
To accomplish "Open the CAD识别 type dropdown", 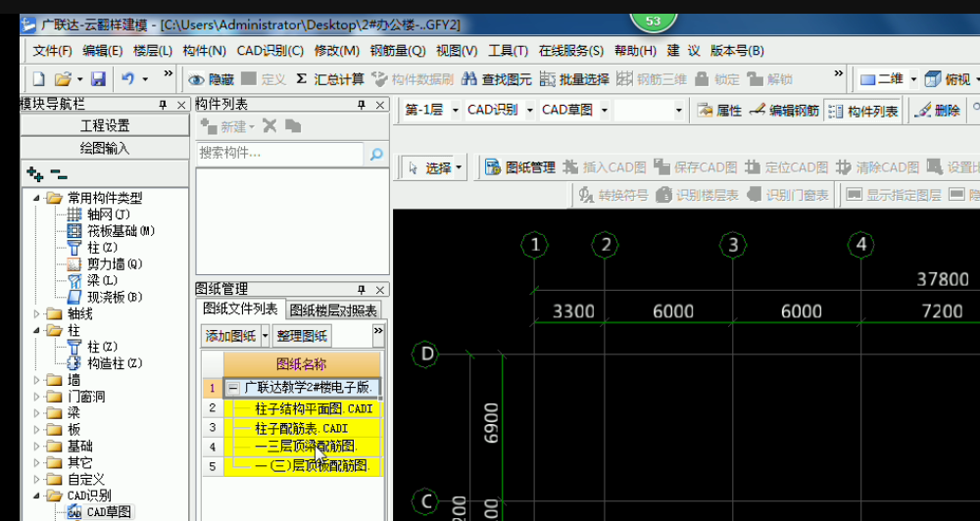I will click(530, 111).
